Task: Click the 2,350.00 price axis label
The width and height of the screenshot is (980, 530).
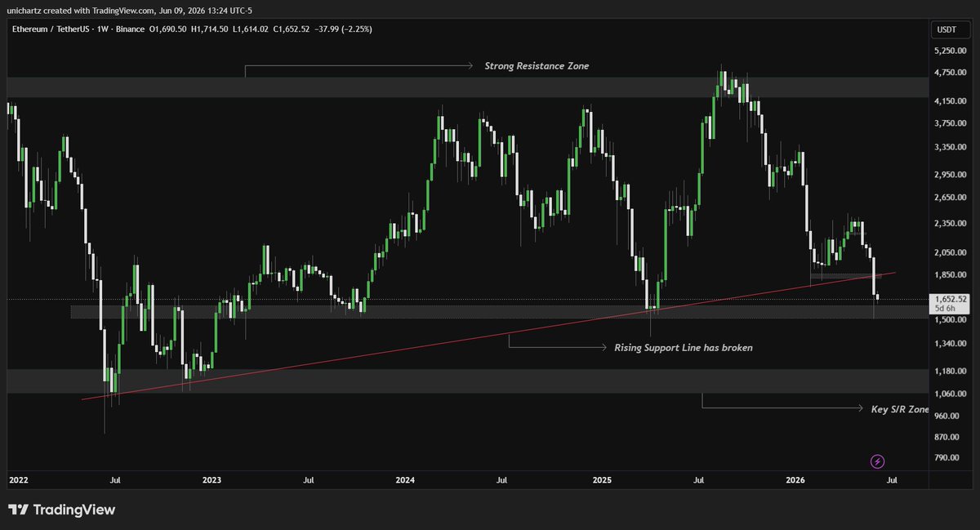Action: point(951,224)
